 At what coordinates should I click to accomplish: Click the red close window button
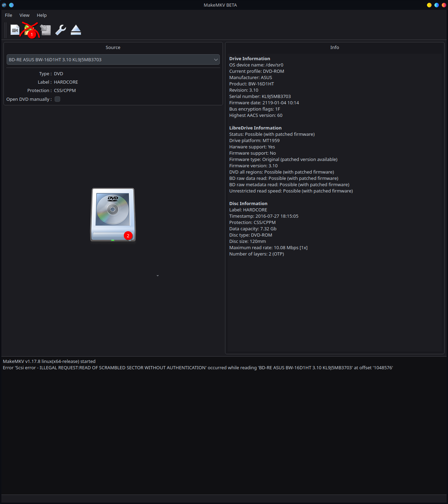(444, 5)
